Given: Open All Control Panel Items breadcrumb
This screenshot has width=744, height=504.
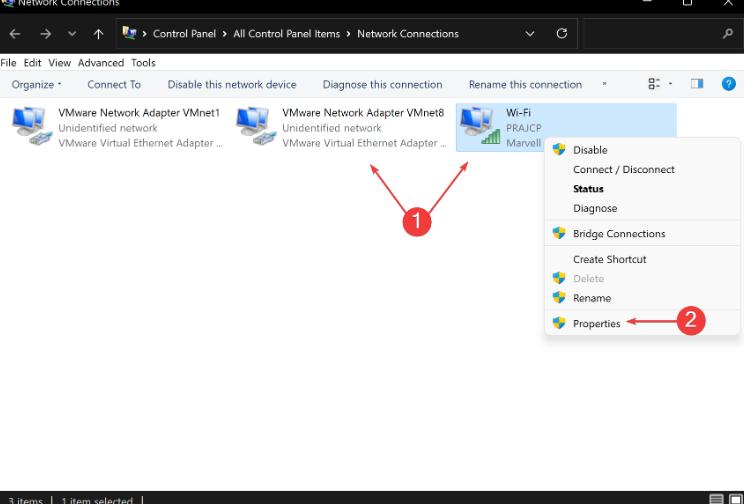Looking at the screenshot, I should 287,34.
